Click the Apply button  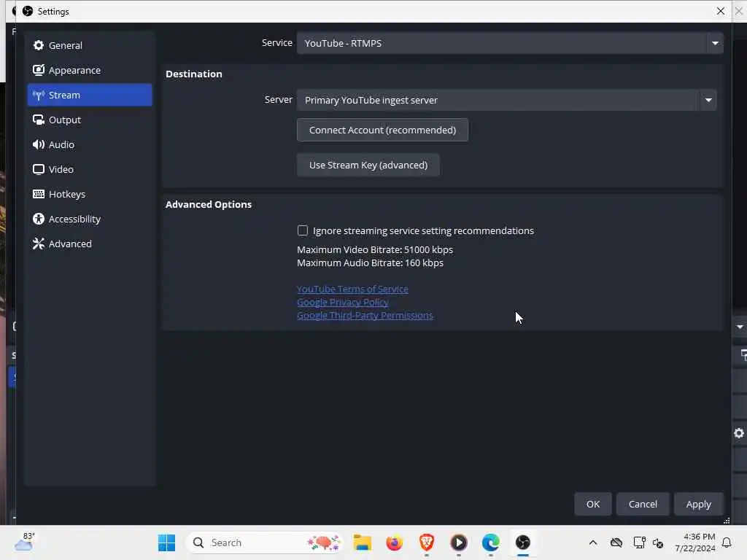tap(698, 504)
